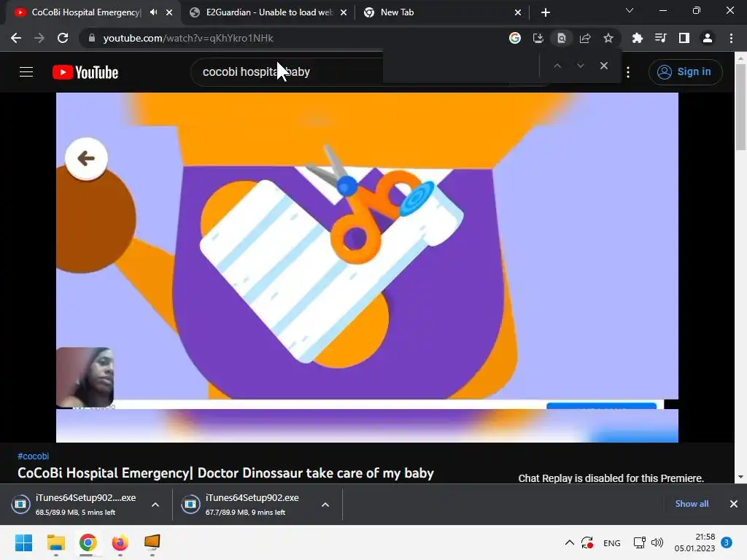Screen dimensions: 747x560
Task: Click the sync status tray icon with red dot
Action: pyautogui.click(x=587, y=542)
